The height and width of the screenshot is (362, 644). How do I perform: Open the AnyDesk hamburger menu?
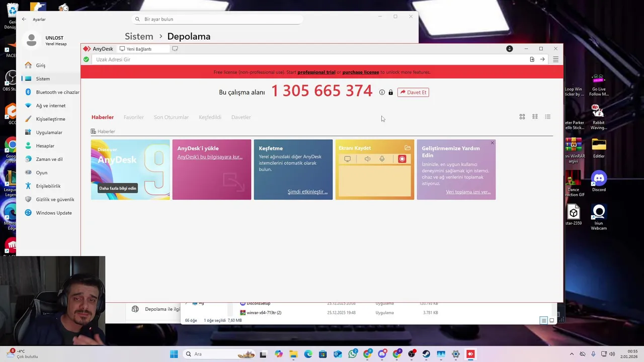[x=555, y=59]
